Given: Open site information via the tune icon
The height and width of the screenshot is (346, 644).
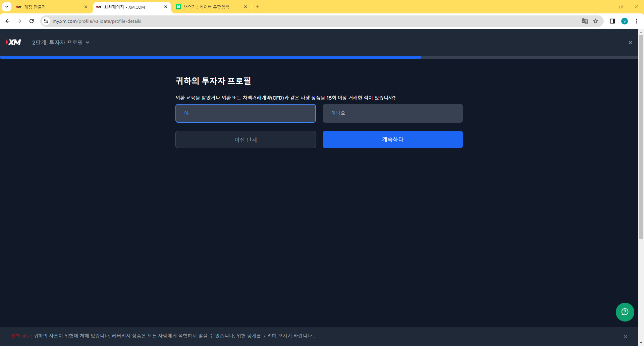Looking at the screenshot, I should click(46, 21).
